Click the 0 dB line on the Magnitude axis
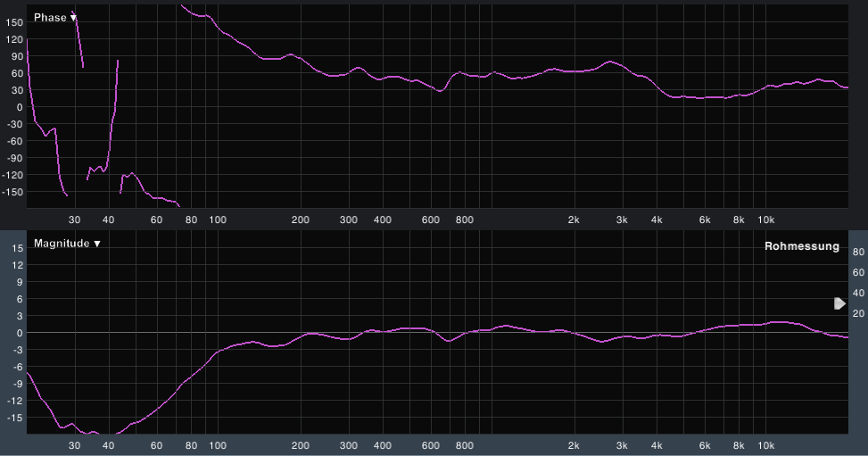This screenshot has width=868, height=456. pos(19,332)
